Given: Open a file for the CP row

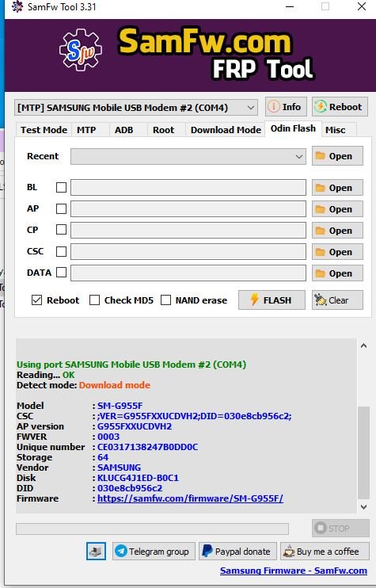Looking at the screenshot, I should tap(337, 231).
